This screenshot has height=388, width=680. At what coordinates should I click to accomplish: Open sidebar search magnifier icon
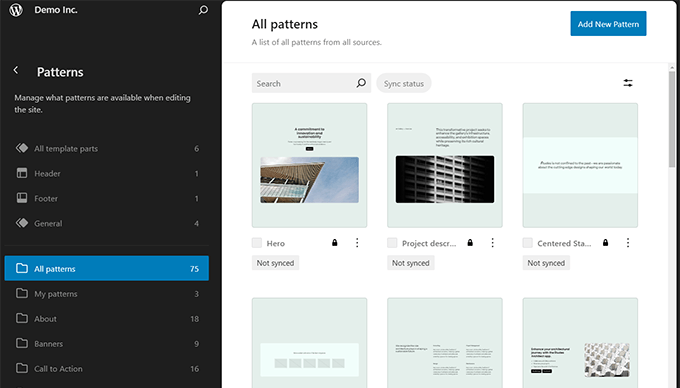click(203, 10)
